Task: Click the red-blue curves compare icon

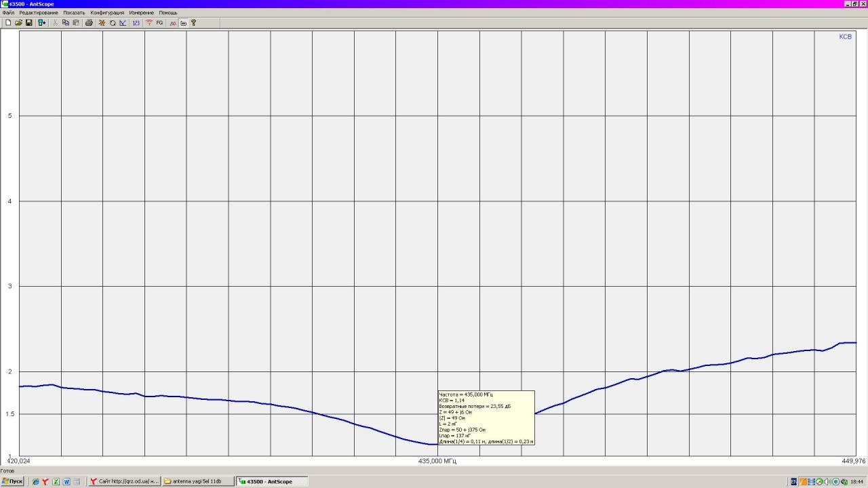Action: point(173,22)
